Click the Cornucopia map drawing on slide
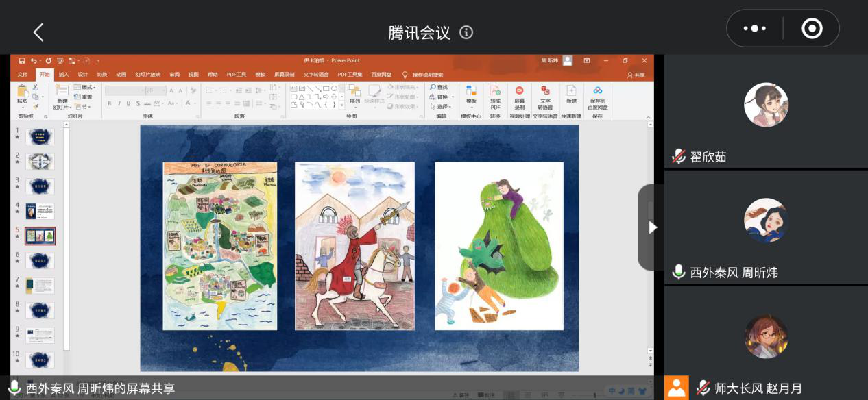The height and width of the screenshot is (400, 868). (220, 246)
